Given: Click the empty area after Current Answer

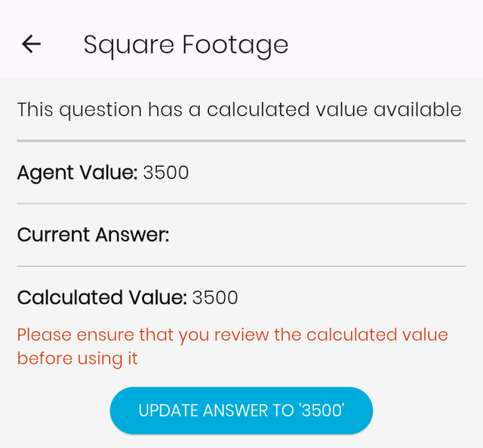Looking at the screenshot, I should click(317, 235).
